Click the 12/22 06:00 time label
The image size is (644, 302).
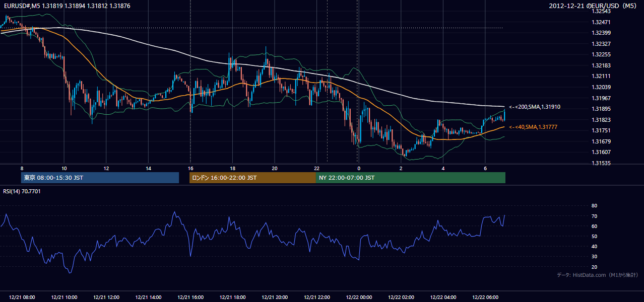click(x=485, y=297)
